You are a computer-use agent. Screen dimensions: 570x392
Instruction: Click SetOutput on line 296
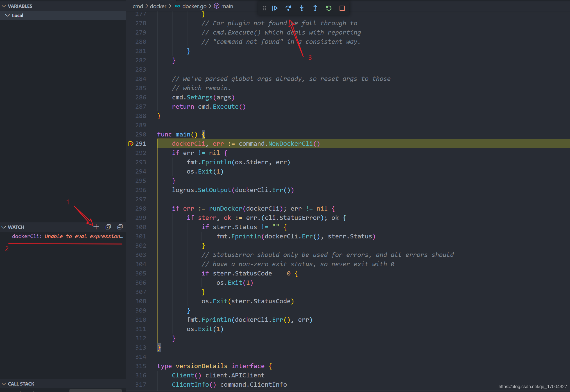pos(214,190)
